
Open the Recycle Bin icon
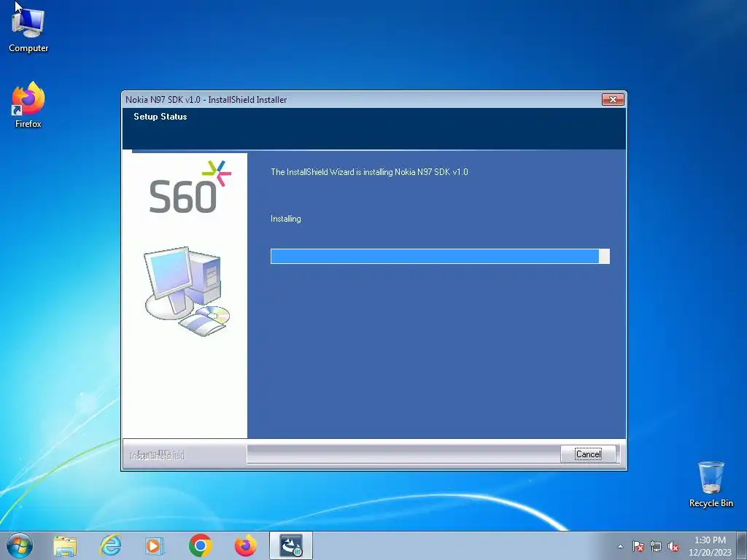711,484
